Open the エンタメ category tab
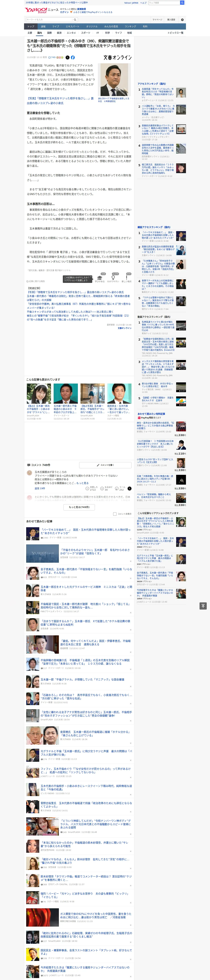 [71, 33]
